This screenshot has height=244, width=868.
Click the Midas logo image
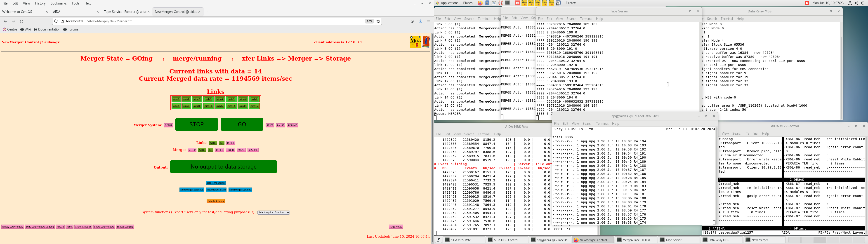[x=415, y=42]
